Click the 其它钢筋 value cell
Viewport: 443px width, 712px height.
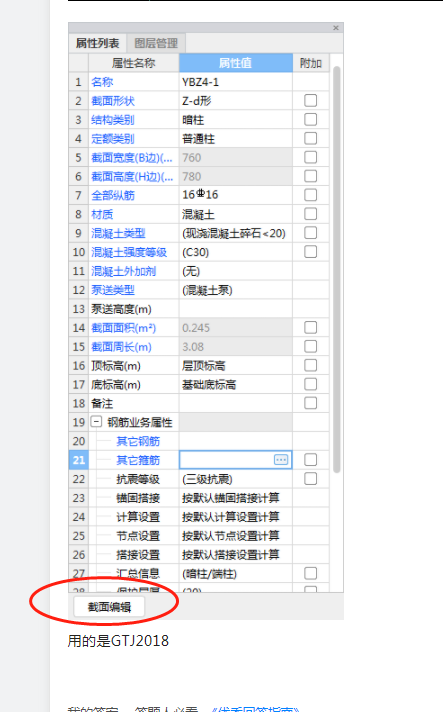236,441
